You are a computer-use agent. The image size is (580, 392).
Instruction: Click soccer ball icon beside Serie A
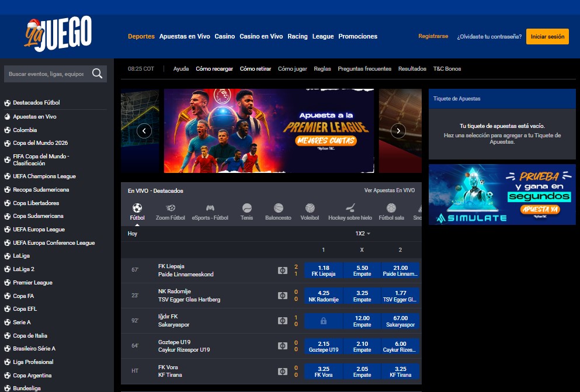(7, 322)
